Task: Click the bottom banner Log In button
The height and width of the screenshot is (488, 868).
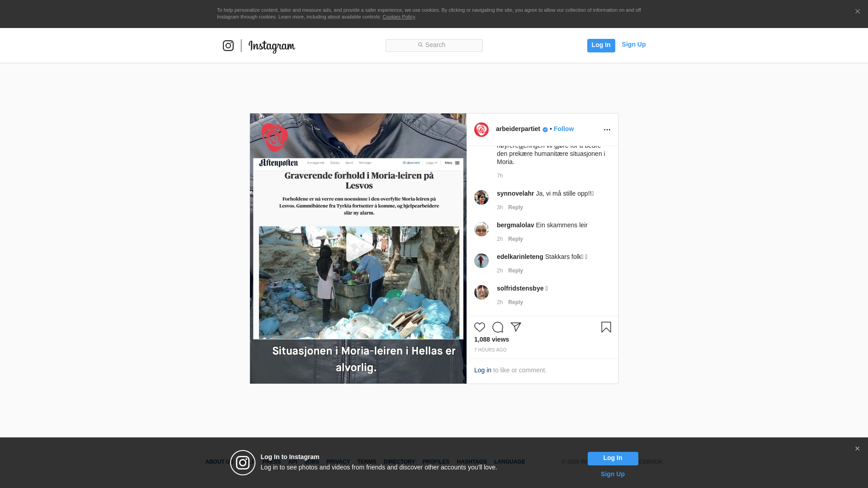Action: pyautogui.click(x=613, y=458)
